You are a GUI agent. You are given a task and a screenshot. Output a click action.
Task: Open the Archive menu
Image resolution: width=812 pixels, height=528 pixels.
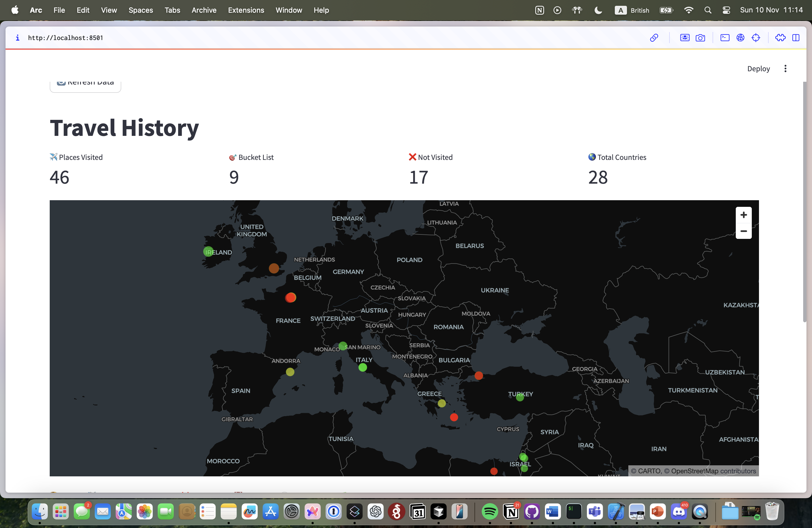pos(204,10)
